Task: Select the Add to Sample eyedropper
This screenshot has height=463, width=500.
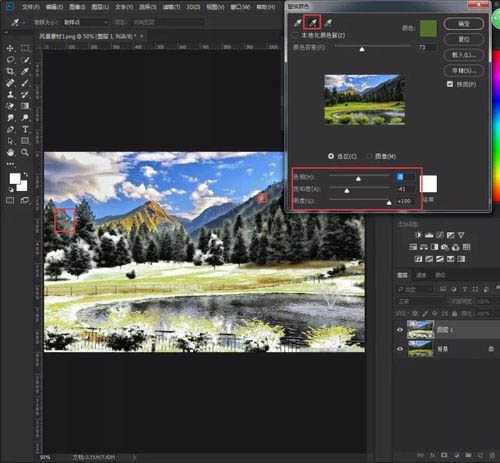Action: point(312,22)
